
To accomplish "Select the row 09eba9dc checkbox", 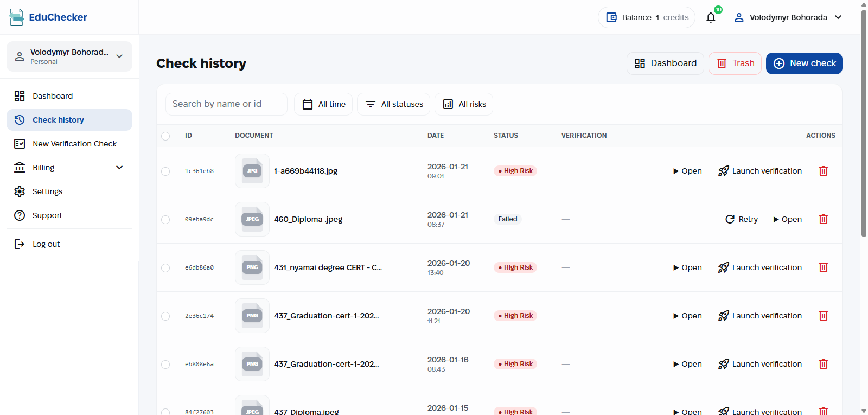I will 165,220.
